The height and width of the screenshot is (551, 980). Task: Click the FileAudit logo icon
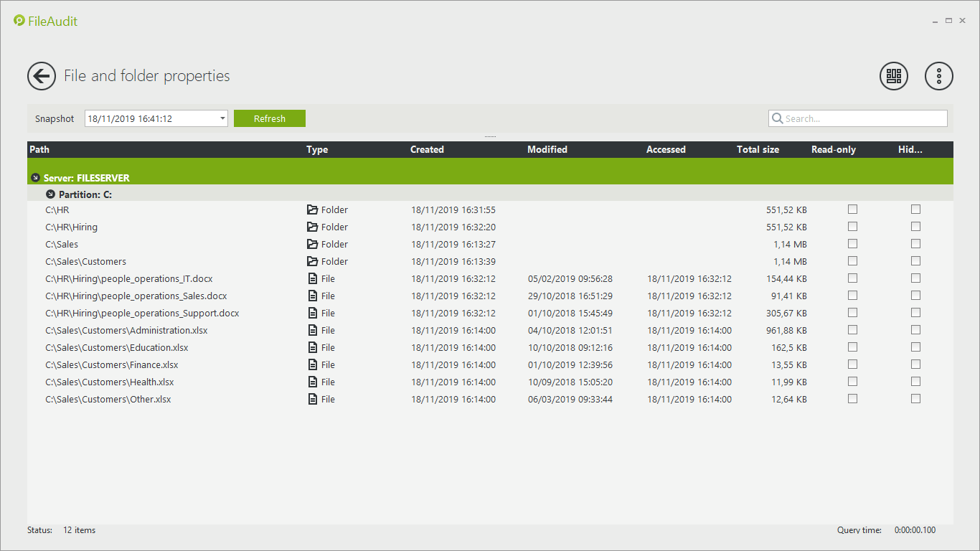click(x=19, y=21)
